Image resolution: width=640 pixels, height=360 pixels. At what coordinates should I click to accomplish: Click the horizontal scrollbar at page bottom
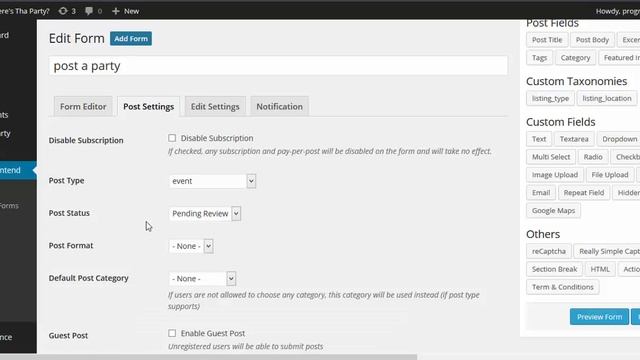tap(208, 357)
